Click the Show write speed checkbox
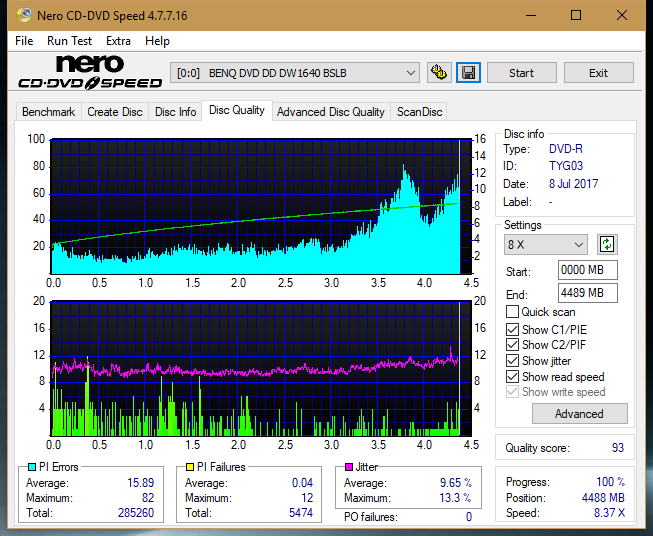653x536 pixels. pyautogui.click(x=512, y=392)
